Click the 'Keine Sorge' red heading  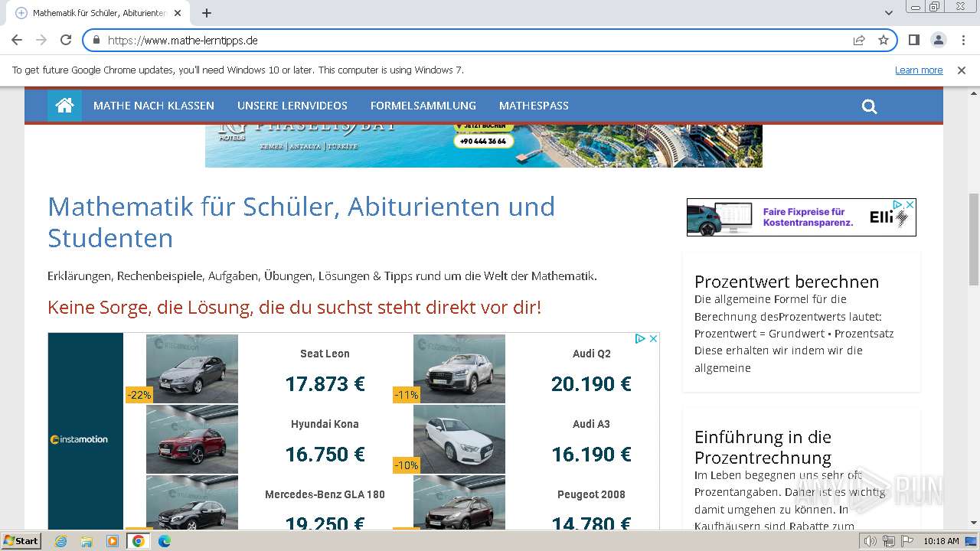tap(294, 308)
